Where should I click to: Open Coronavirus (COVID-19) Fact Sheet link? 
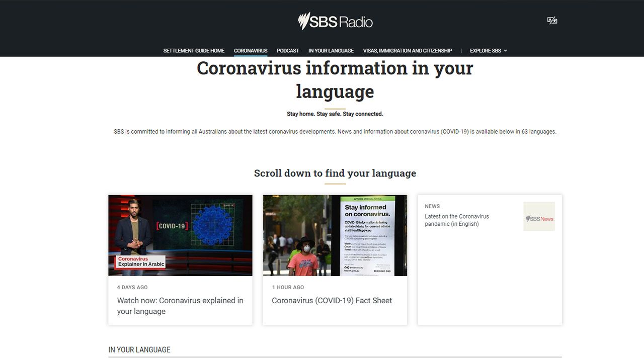(x=332, y=300)
